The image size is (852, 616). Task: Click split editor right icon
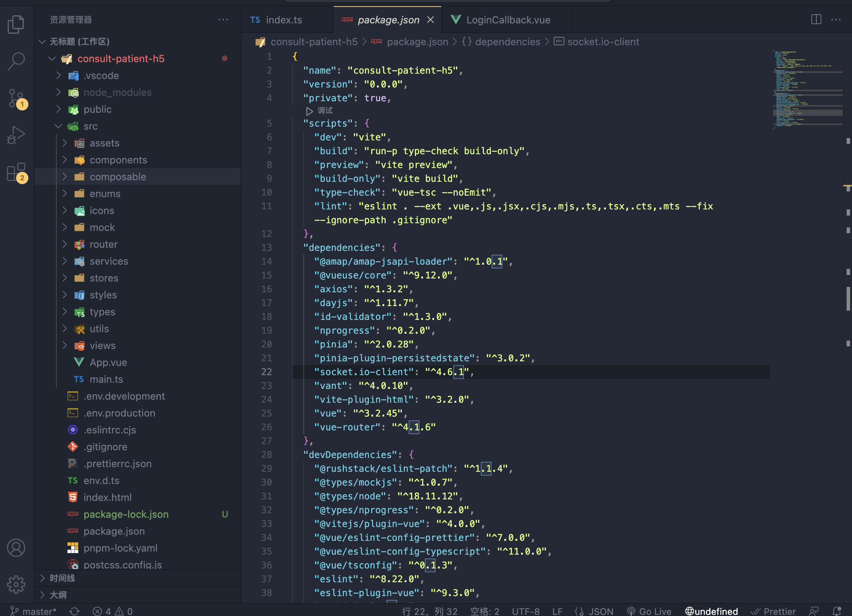[816, 20]
